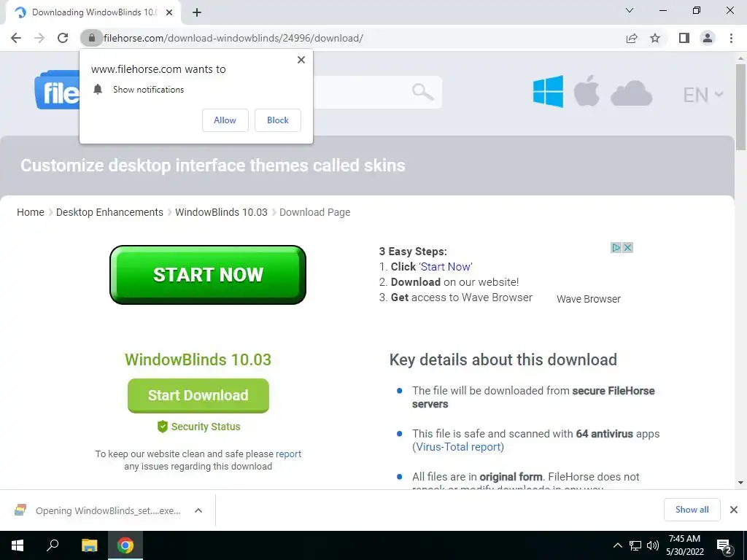
Task: Click Wave Browser ad label
Action: pyautogui.click(x=589, y=299)
